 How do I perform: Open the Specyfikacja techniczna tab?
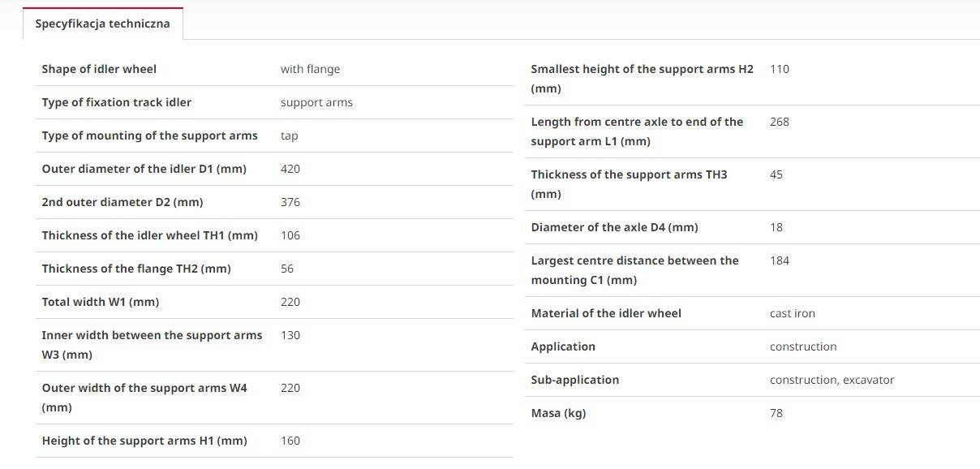[x=102, y=24]
